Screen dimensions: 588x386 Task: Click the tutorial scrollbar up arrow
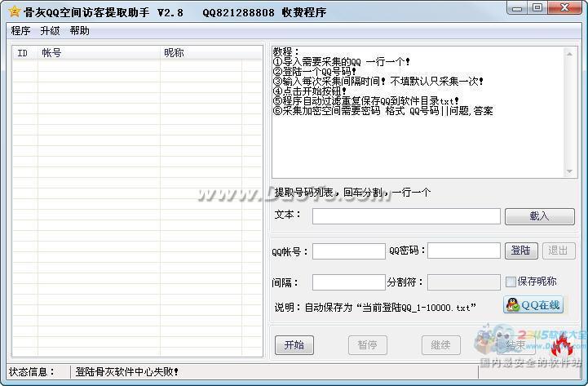coord(569,55)
